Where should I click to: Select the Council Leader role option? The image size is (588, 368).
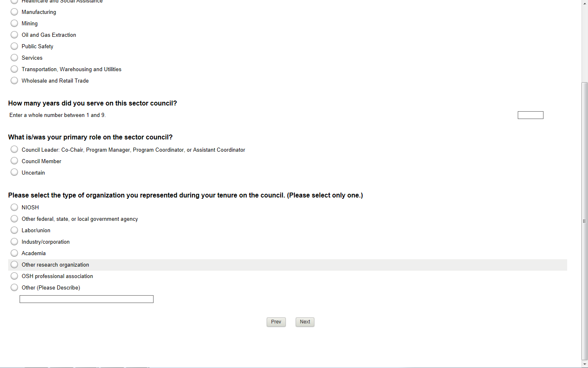click(14, 150)
